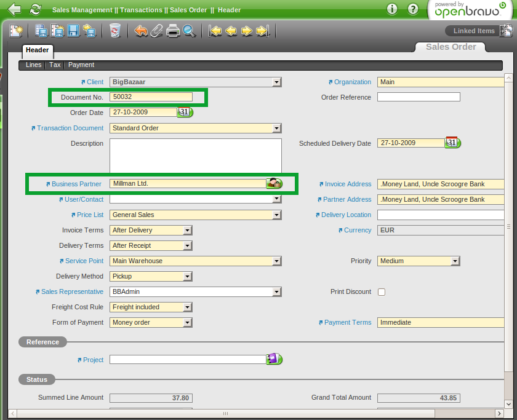The image size is (517, 420).
Task: Open the Priority dropdown
Action: pos(455,261)
